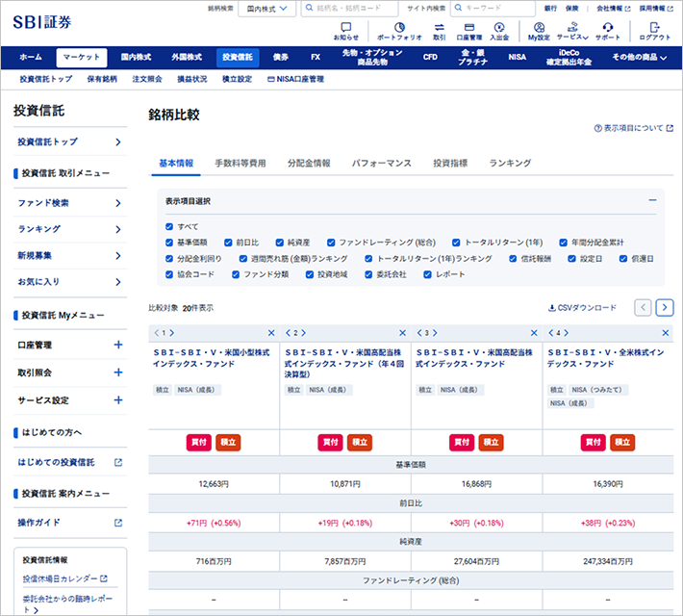Click the 銘柄名・銘柄コード search field
This screenshot has height=616, width=683.
click(348, 8)
